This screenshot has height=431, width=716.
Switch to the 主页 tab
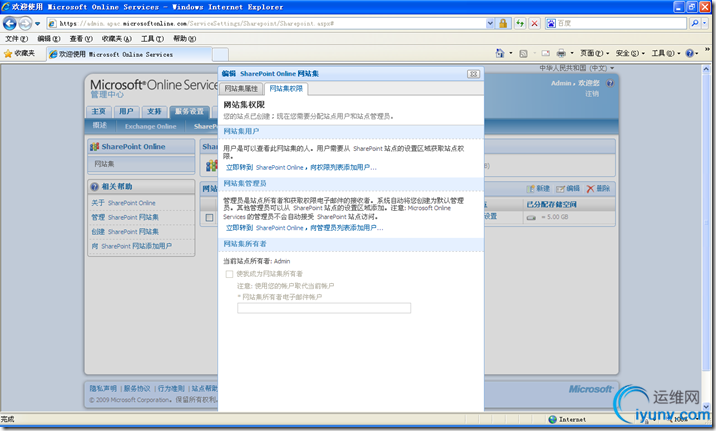coord(99,111)
